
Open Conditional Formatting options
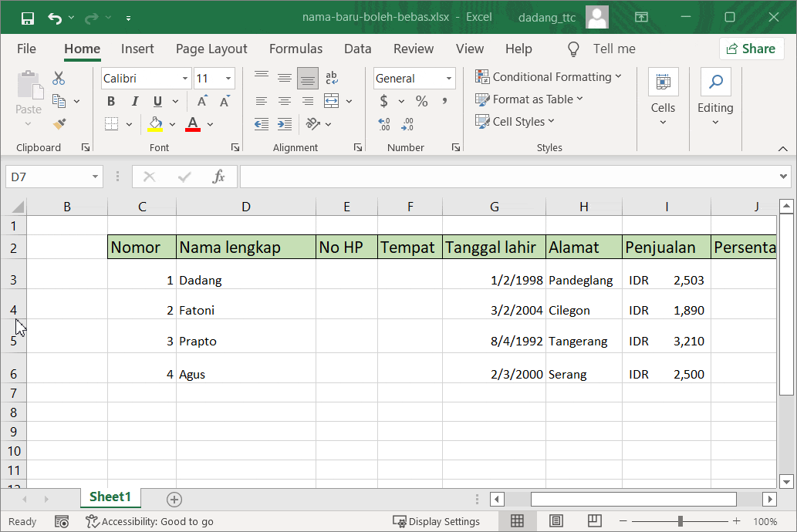pos(549,77)
